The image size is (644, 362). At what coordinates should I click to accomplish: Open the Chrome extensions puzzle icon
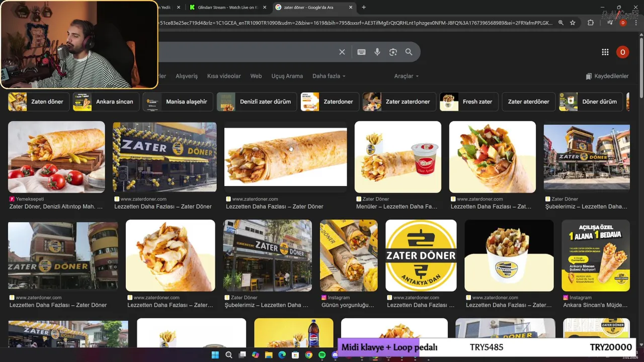pyautogui.click(x=591, y=23)
